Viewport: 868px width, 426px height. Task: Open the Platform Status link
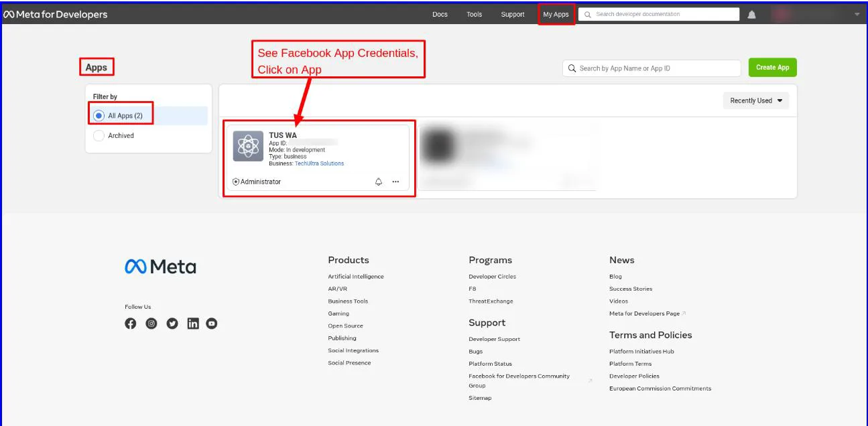pos(490,364)
